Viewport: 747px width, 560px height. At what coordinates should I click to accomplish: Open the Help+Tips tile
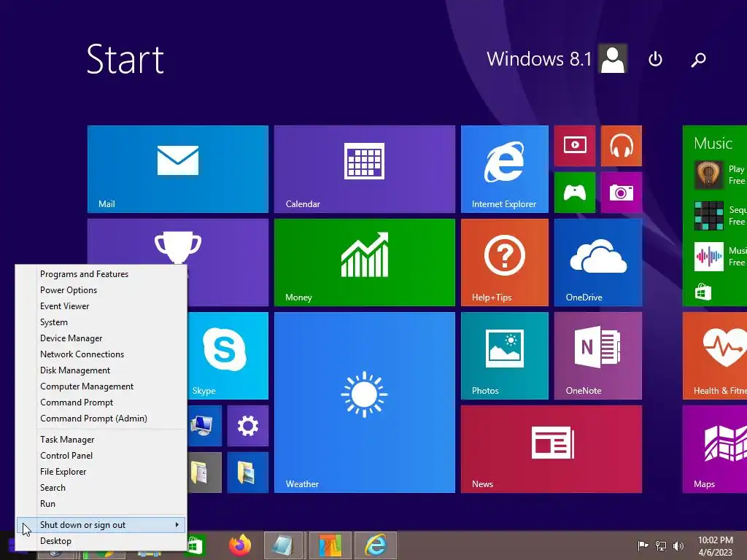pyautogui.click(x=505, y=262)
